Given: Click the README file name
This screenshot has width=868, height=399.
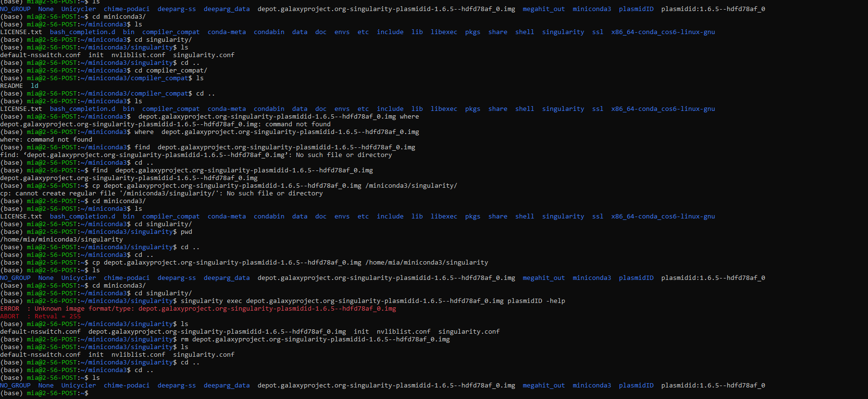Looking at the screenshot, I should pos(12,86).
